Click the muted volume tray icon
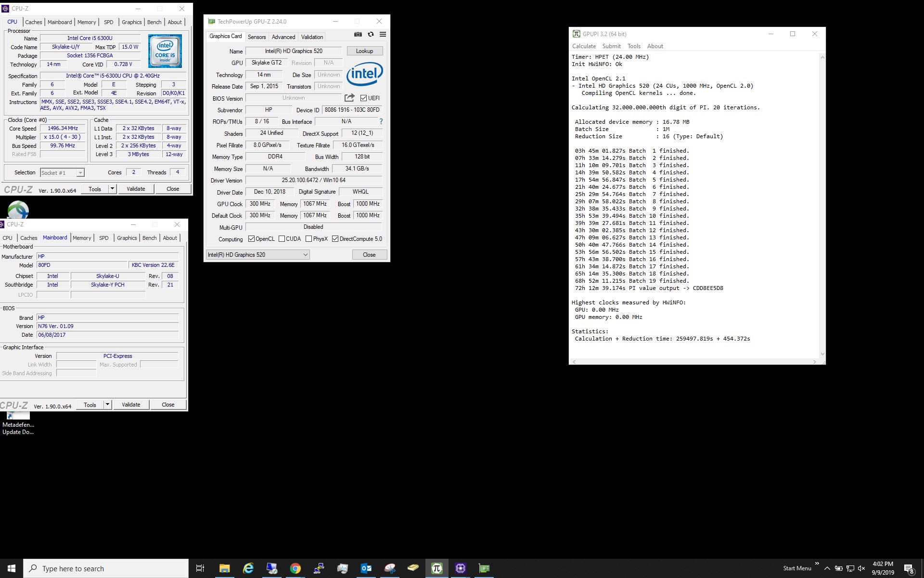The image size is (924, 578). click(x=861, y=568)
